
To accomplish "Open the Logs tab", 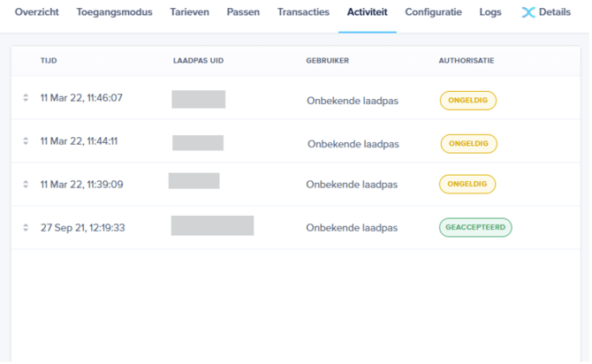I will [490, 13].
